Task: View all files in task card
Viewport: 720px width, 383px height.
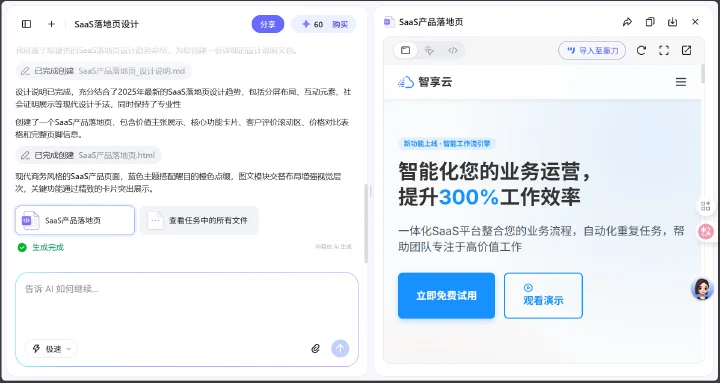Action: 199,220
